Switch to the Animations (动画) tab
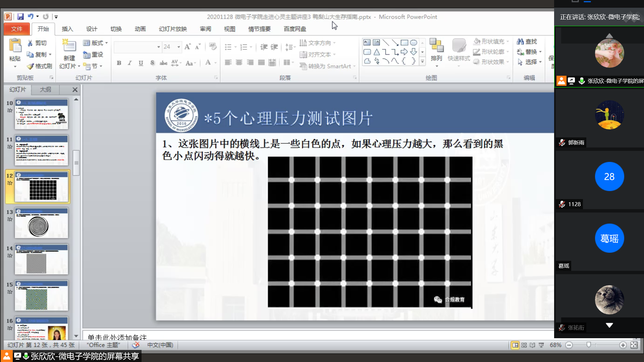The height and width of the screenshot is (362, 644). [140, 29]
